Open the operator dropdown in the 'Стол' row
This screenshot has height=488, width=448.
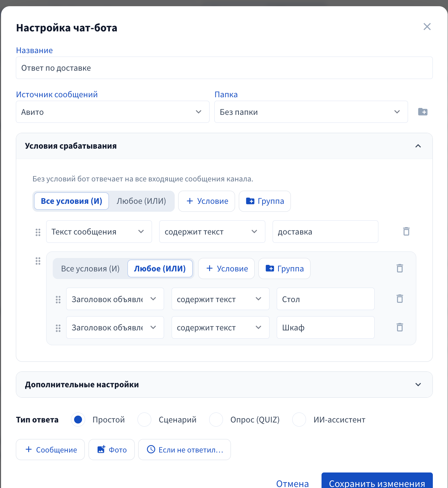(221, 299)
